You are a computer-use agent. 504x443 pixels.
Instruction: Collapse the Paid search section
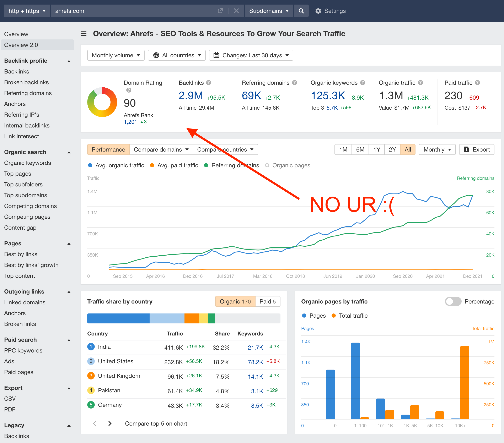tap(69, 340)
